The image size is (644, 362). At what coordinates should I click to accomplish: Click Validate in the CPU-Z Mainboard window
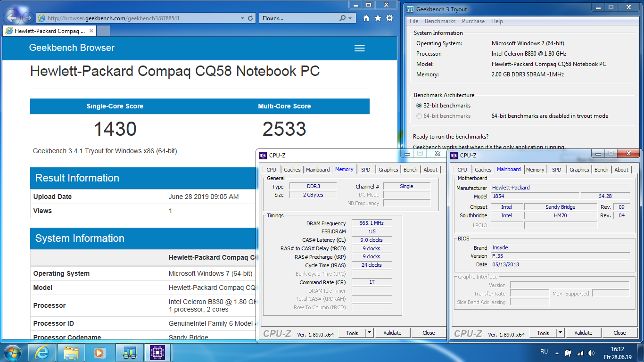[x=583, y=333]
